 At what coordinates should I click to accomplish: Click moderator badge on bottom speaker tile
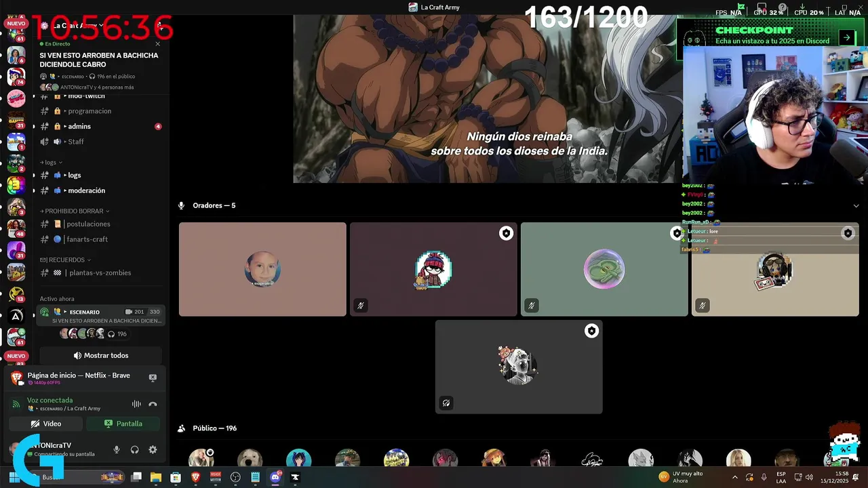pos(591,331)
